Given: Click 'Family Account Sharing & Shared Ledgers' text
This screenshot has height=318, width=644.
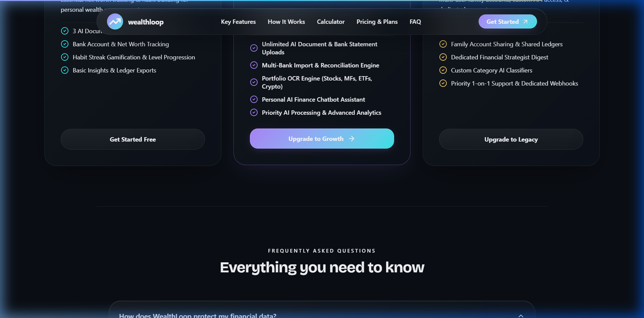Looking at the screenshot, I should tap(507, 44).
